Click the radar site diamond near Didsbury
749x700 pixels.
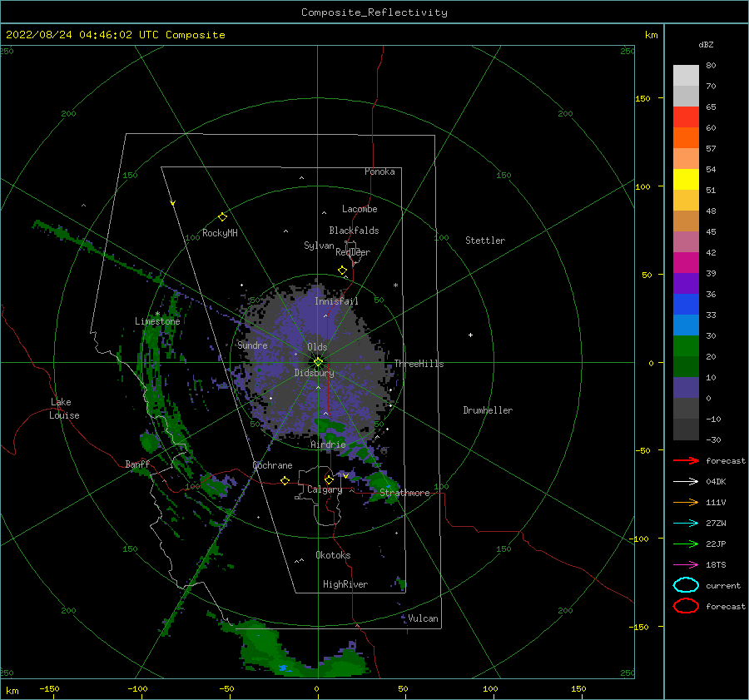point(318,362)
